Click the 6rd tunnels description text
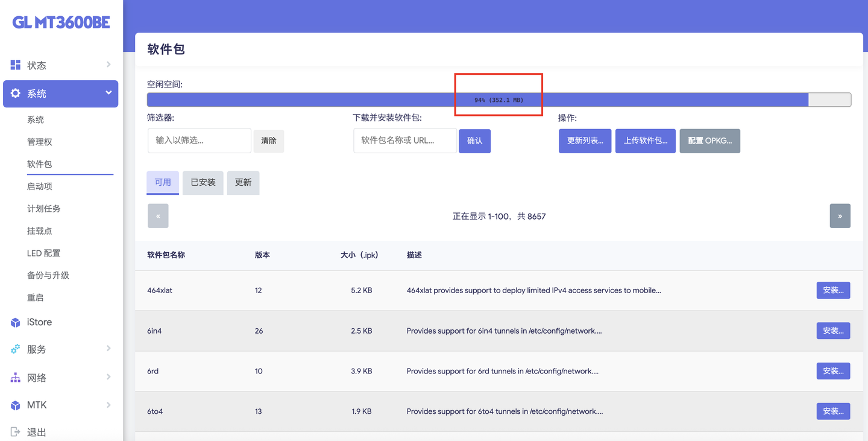Image resolution: width=868 pixels, height=441 pixels. 503,371
